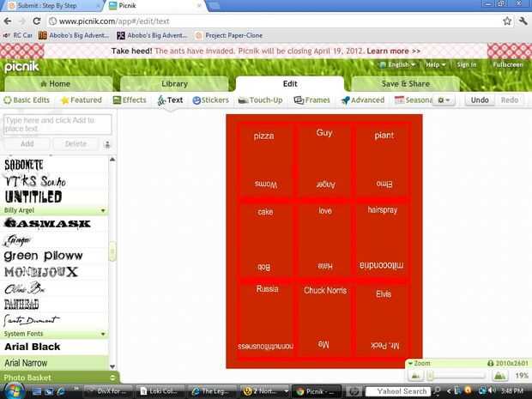The image size is (532, 399).
Task: Click zoom-in mountain icon
Action: click(499, 376)
